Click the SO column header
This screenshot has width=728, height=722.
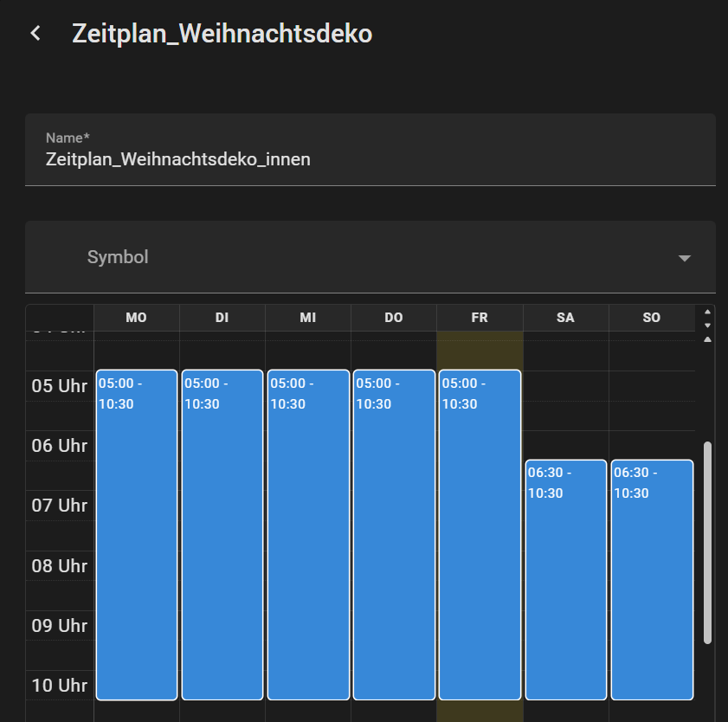pyautogui.click(x=652, y=318)
